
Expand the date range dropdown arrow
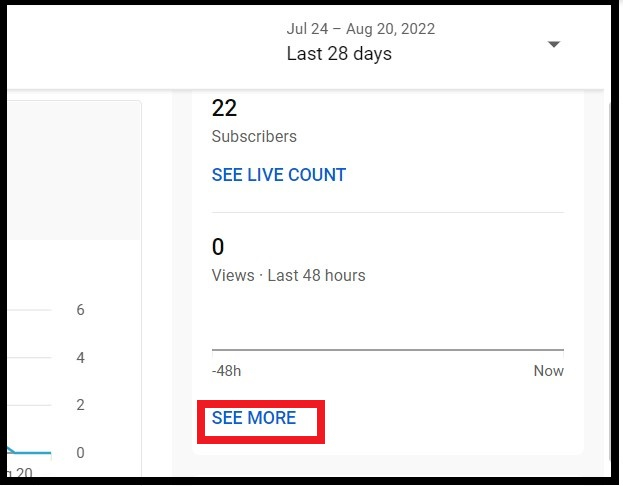coord(554,45)
